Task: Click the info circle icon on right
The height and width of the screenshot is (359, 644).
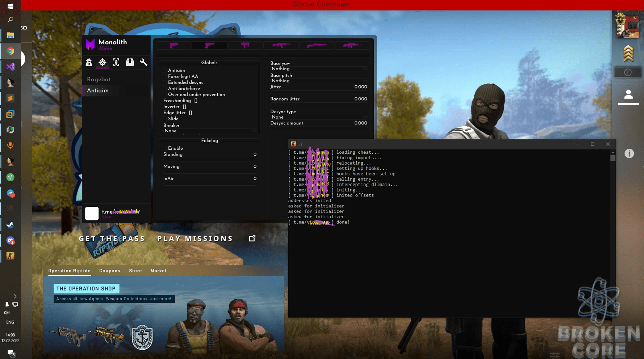Action: [629, 153]
